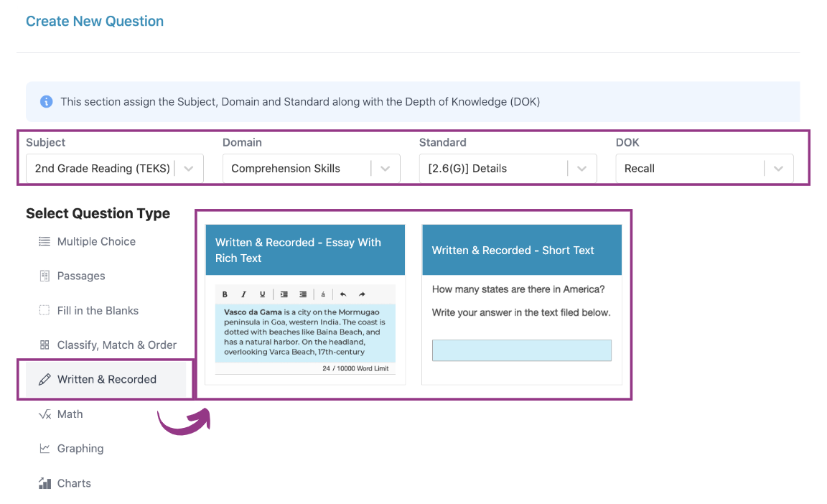Click the Vasco da Gama essay text area
Screen dimensions: 827x504
[305, 332]
